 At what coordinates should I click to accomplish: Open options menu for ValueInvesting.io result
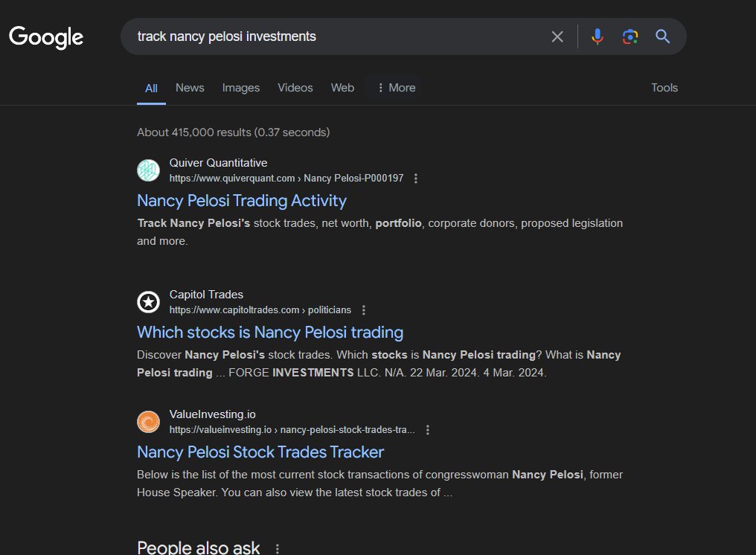tap(428, 429)
